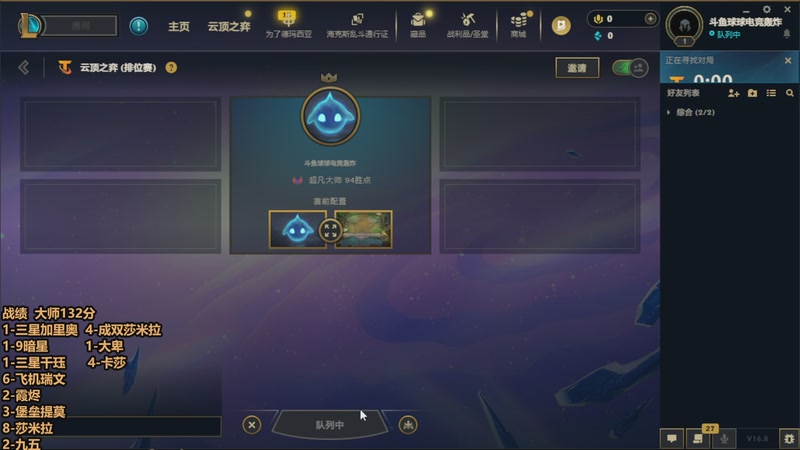Open the chat bubble icon
This screenshot has width=800, height=450.
pyautogui.click(x=671, y=438)
